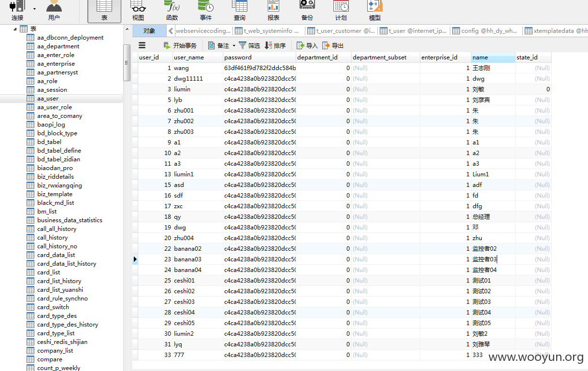Select aa_enterprise table in tree
Viewport: 588px width, 371px height.
56,64
